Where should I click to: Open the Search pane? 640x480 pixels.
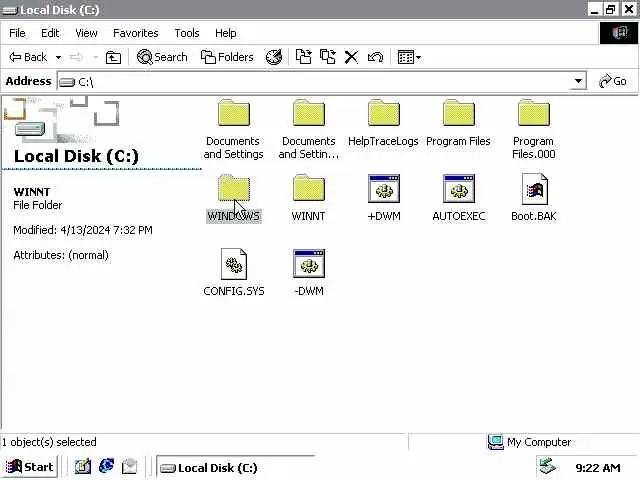pos(162,57)
